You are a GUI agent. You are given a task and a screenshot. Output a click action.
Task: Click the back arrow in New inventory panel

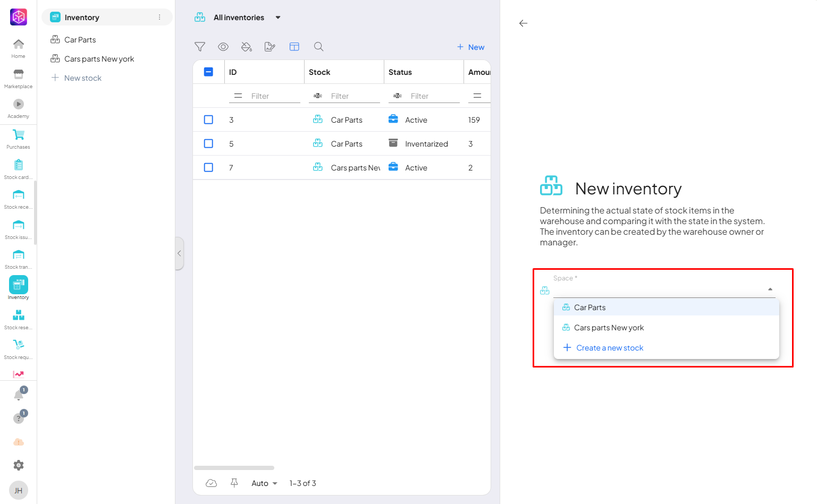[x=523, y=23]
